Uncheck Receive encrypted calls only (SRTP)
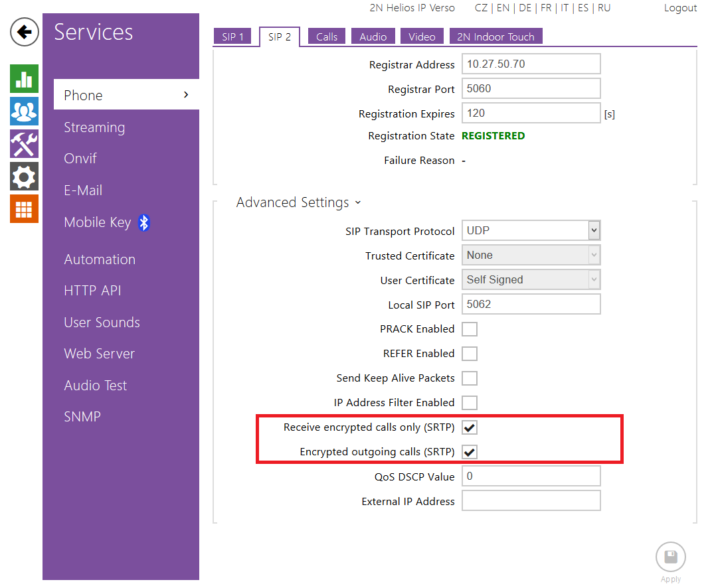714x588 pixels. [x=470, y=427]
